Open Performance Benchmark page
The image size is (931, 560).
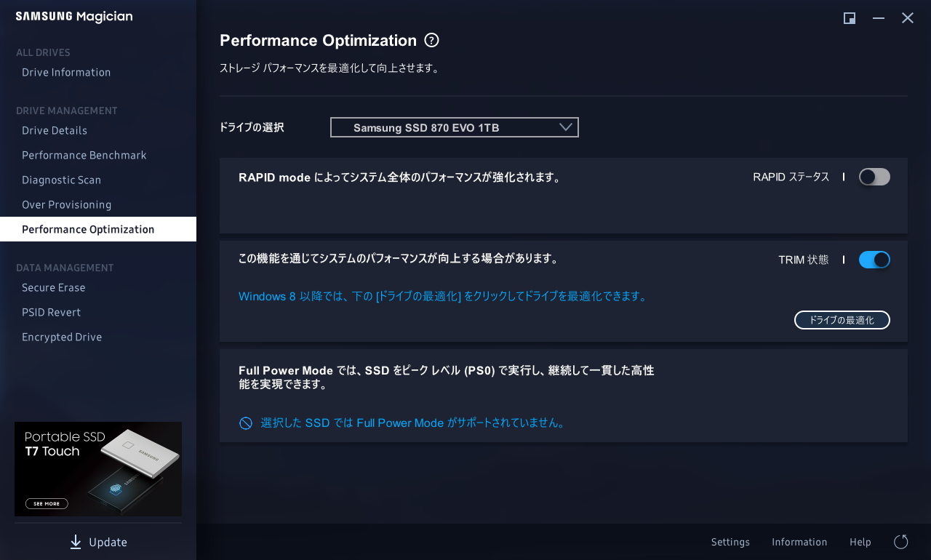pyautogui.click(x=84, y=155)
